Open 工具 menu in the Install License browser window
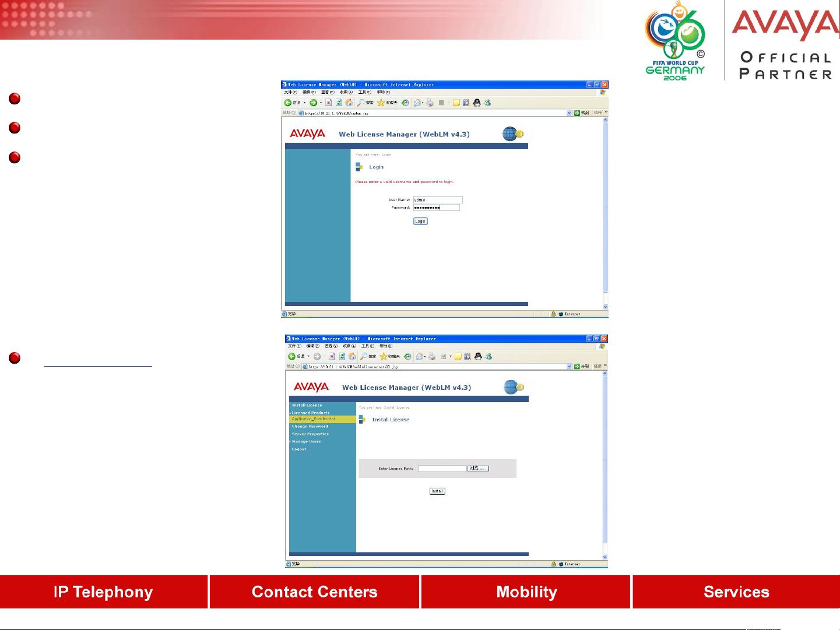This screenshot has width=840, height=630. click(368, 346)
